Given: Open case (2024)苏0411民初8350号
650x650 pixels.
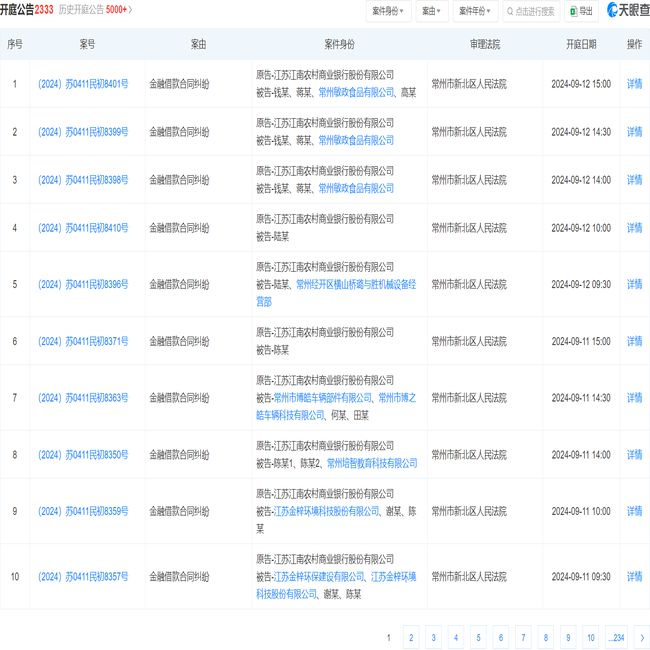Looking at the screenshot, I should (x=83, y=455).
